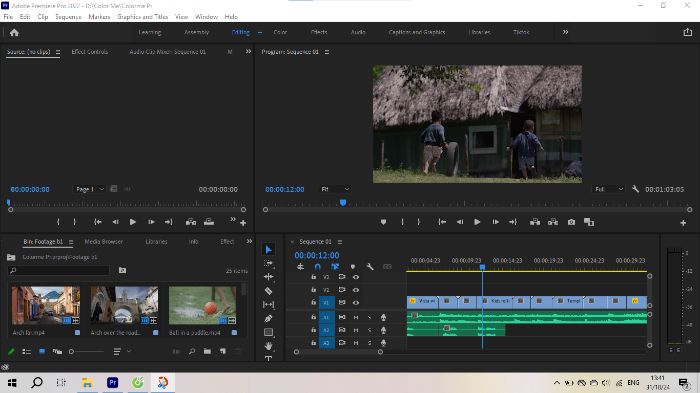Screen dimensions: 700x393
Task: Move the Program monitor playhead
Action: [343, 203]
